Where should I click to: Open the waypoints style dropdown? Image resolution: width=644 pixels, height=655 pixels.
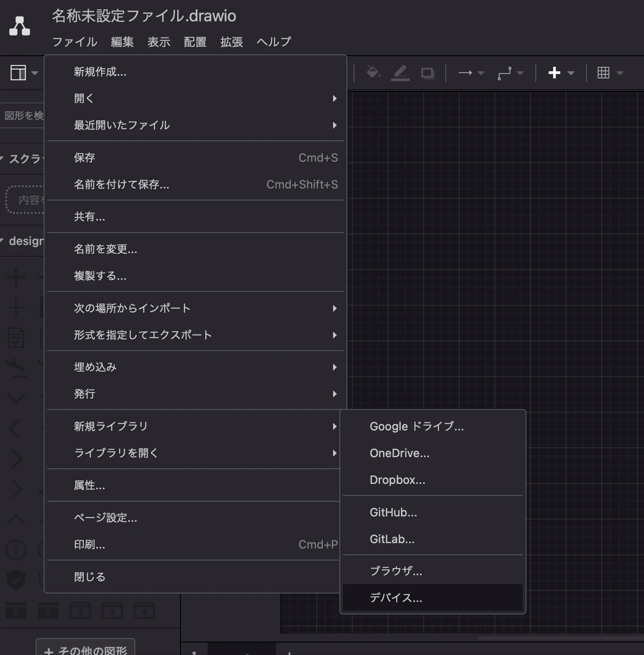(x=510, y=73)
